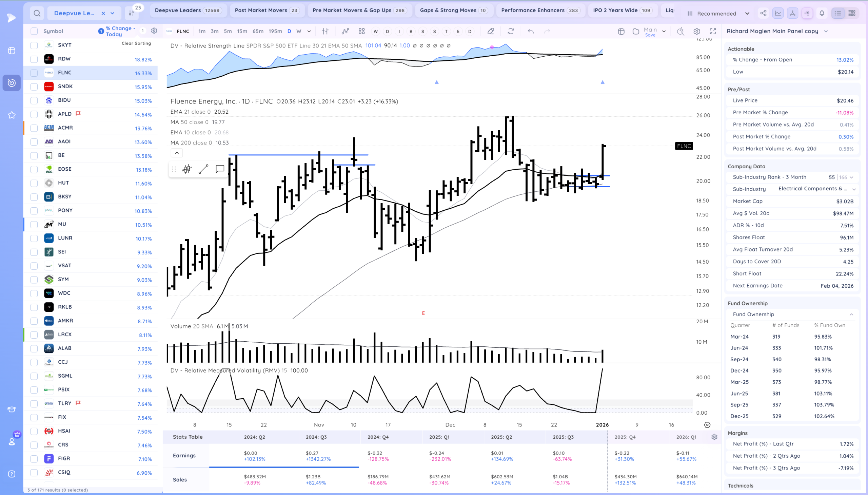868x495 pixels.
Task: Open the Recommended columns dropdown
Action: 718,14
